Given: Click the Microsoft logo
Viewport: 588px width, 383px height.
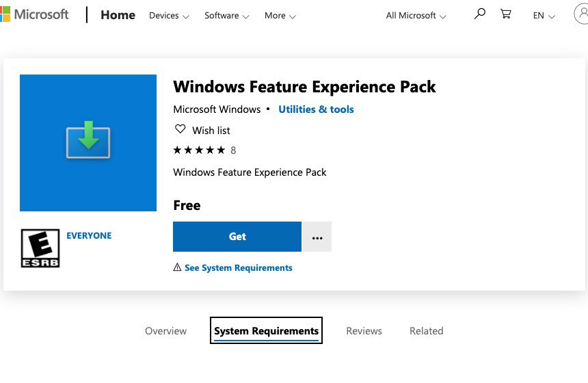Looking at the screenshot, I should click(x=34, y=14).
